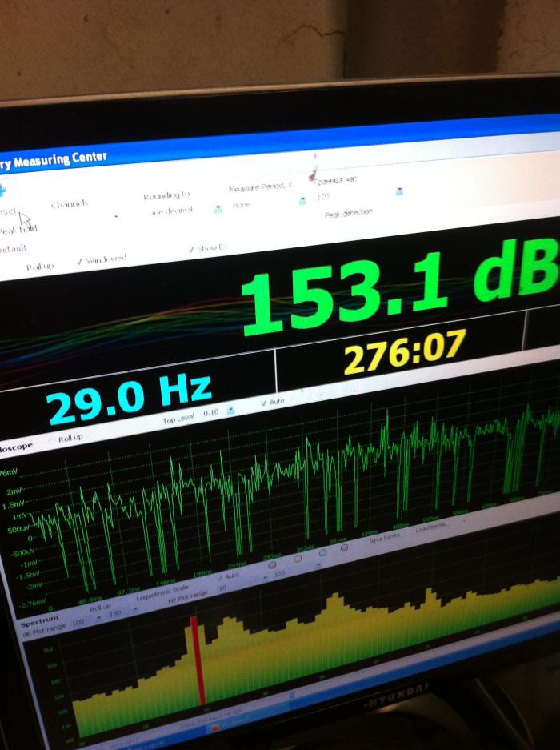
Task: Click the orange round bank swatch
Action: (x=298, y=559)
